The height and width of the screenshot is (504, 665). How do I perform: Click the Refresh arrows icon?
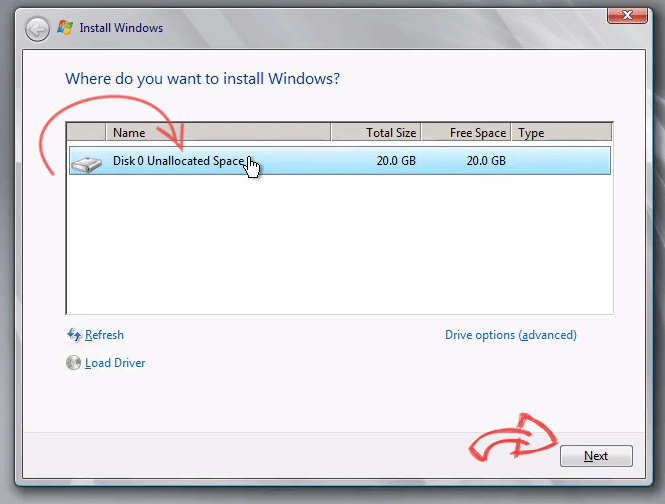(74, 335)
